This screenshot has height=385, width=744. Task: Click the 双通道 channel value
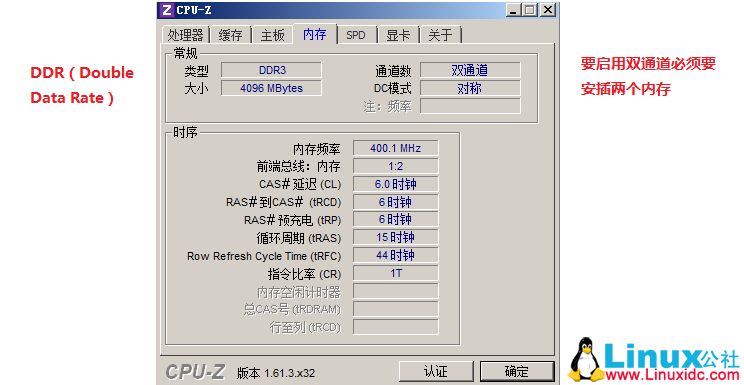(470, 70)
